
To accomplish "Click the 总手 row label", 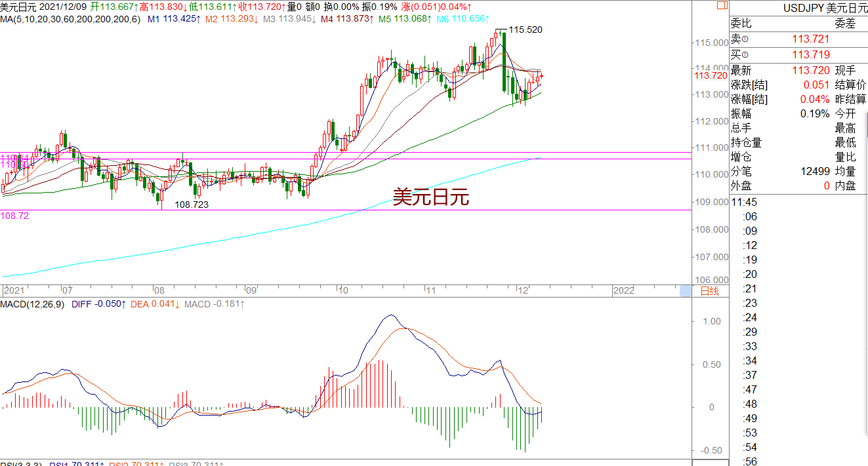I will tap(741, 128).
